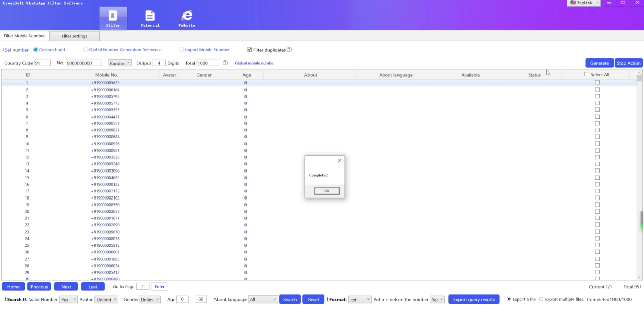Toggle the Select All checkbox
The height and width of the screenshot is (312, 644).
(x=587, y=74)
